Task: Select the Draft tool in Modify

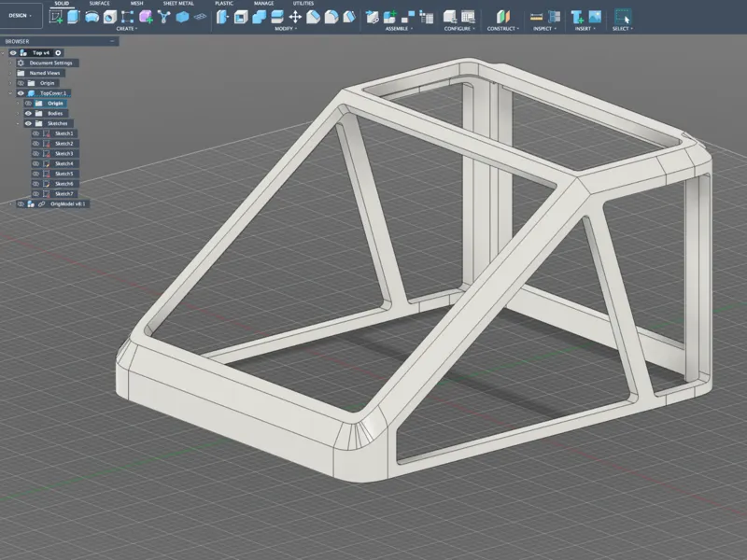Action: point(349,17)
